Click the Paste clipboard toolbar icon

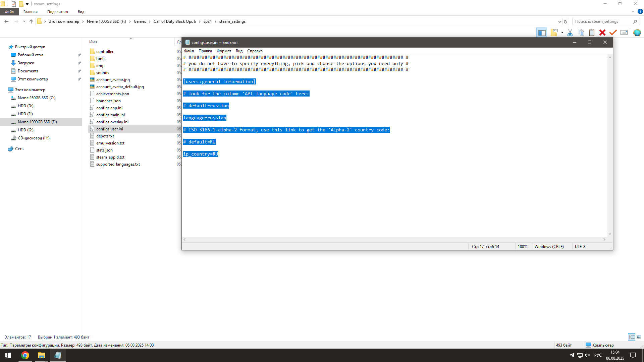[x=592, y=33]
